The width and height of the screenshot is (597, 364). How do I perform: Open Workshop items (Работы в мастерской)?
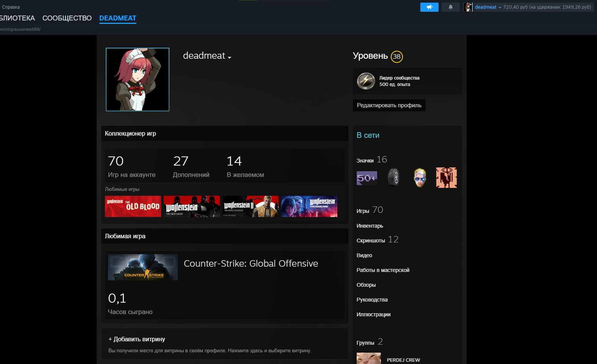pos(383,270)
